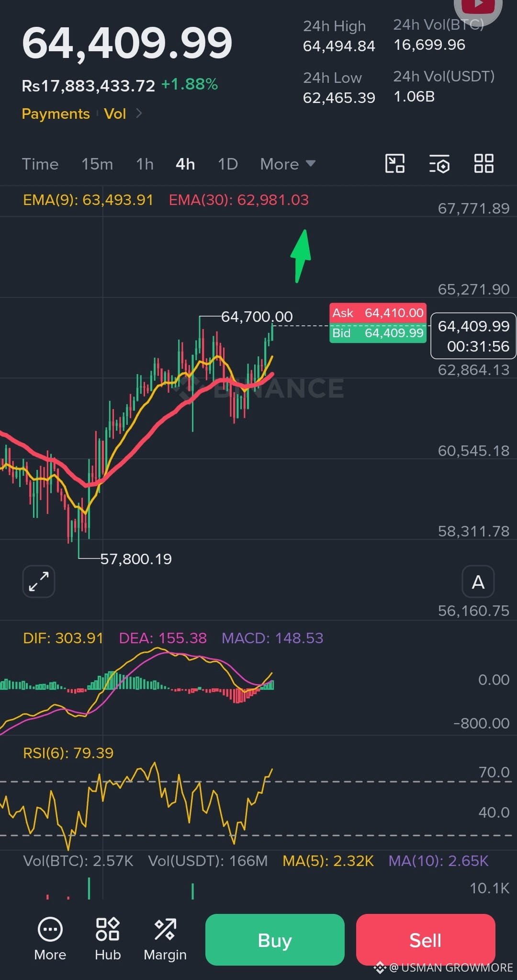The height and width of the screenshot is (980, 517).
Task: Tap the MA(10): 2.65K label
Action: 438,861
